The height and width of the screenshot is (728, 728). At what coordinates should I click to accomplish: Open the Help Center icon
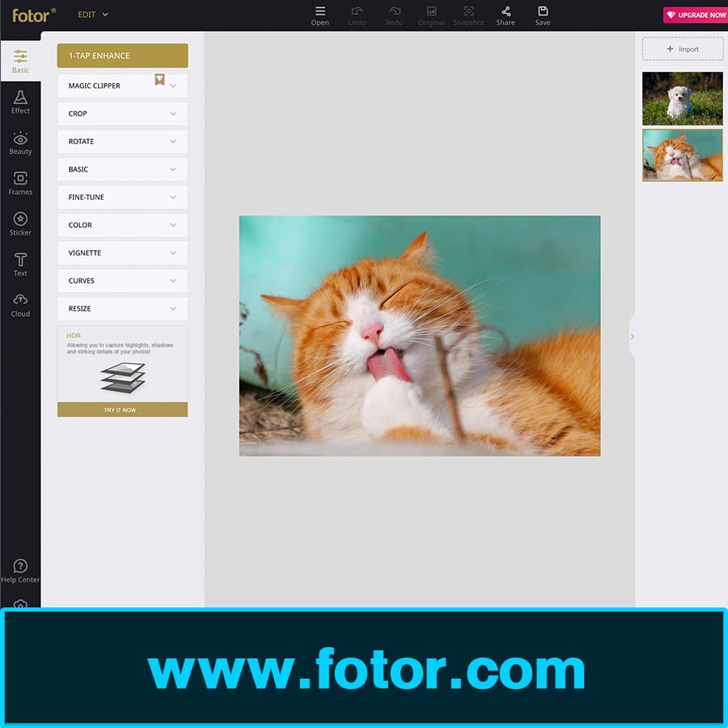pos(20,571)
